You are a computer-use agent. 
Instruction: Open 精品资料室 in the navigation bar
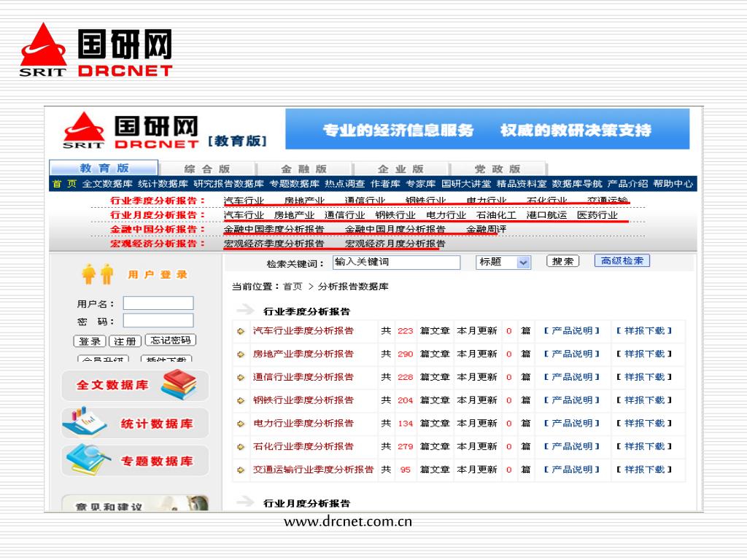click(522, 184)
